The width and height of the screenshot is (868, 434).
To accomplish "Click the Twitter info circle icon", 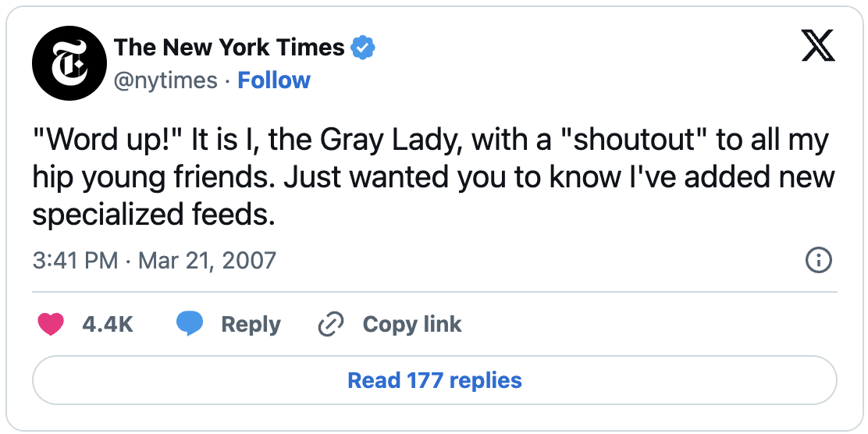I will [817, 260].
